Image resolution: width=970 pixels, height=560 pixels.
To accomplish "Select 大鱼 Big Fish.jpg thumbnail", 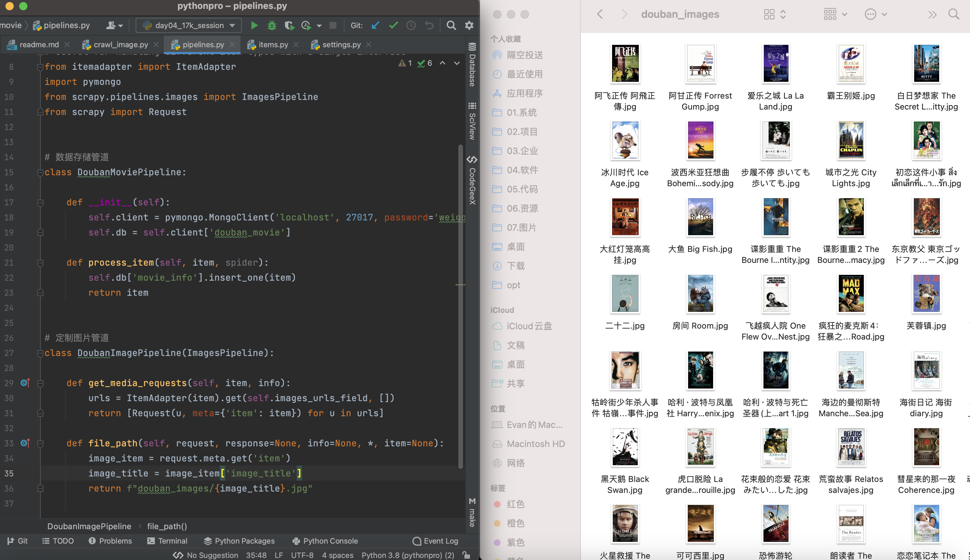I will point(700,217).
